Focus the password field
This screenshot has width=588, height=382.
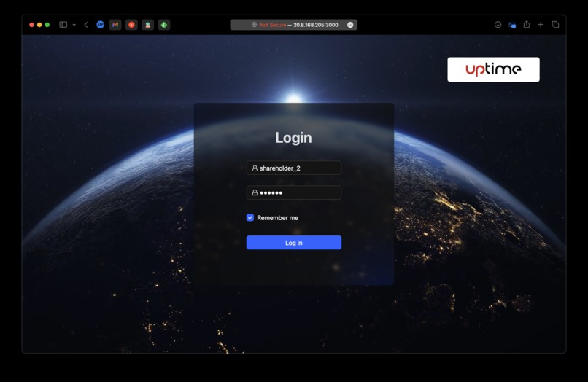click(x=293, y=192)
